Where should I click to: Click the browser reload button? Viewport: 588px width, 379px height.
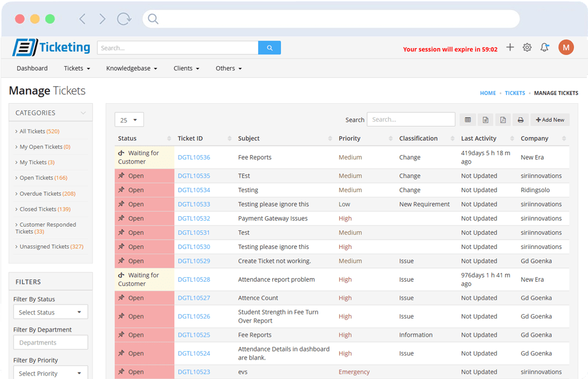pos(124,19)
